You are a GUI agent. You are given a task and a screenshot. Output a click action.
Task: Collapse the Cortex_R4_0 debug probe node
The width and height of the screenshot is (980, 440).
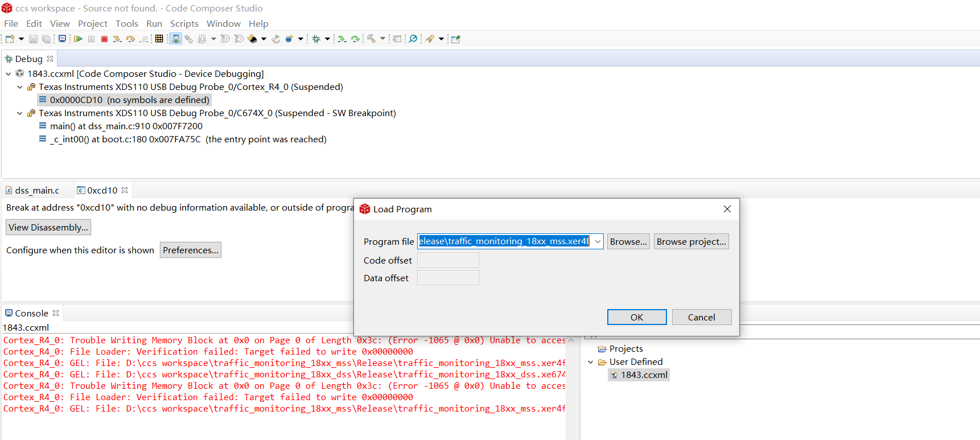point(20,87)
